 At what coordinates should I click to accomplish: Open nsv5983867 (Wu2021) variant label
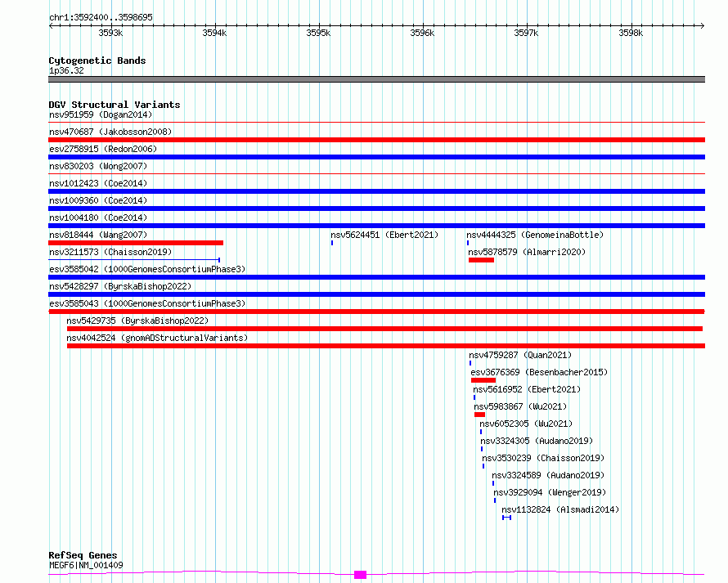tap(520, 406)
